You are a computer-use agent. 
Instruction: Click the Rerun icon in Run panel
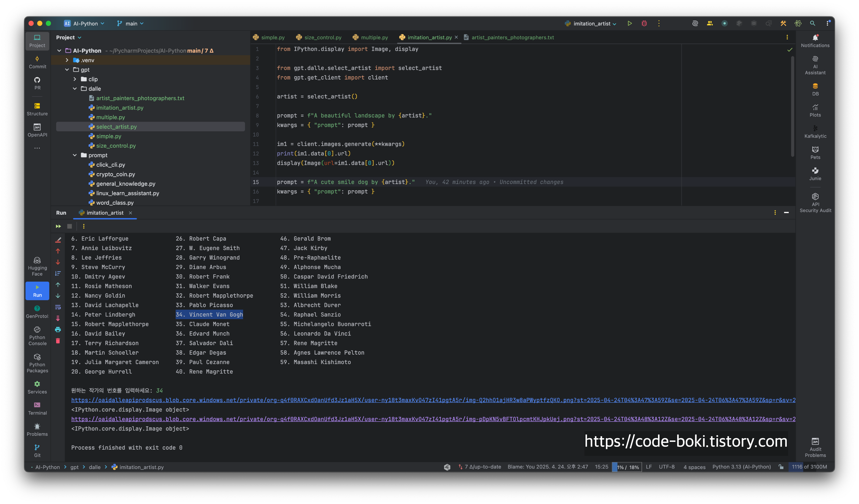click(x=58, y=226)
